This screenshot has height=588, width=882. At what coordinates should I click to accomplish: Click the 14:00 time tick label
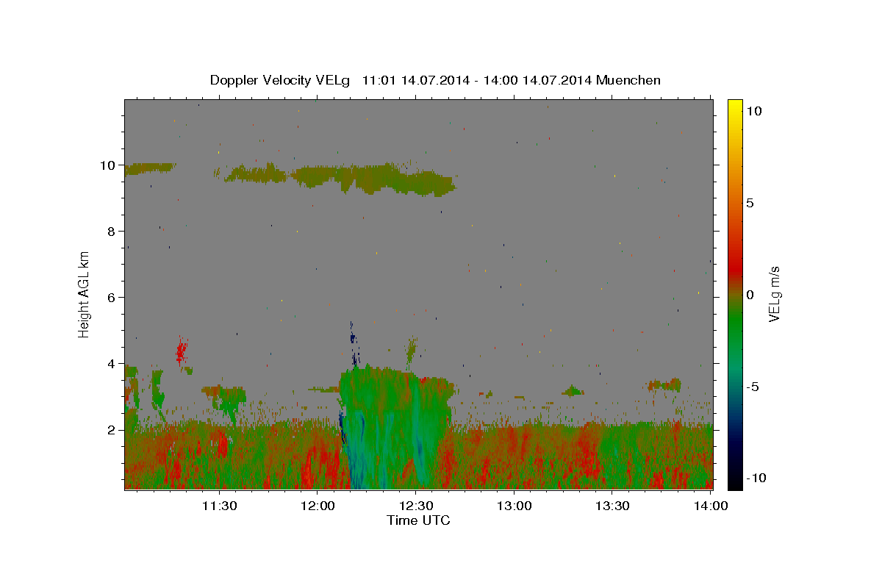point(711,506)
